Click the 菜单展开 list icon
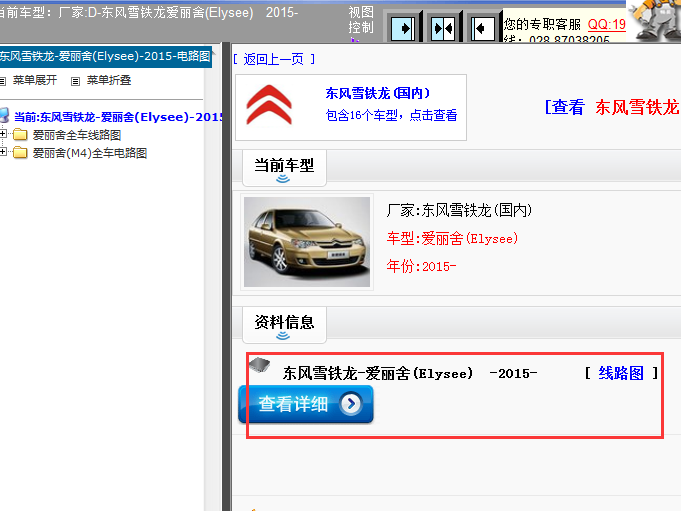 (3, 81)
